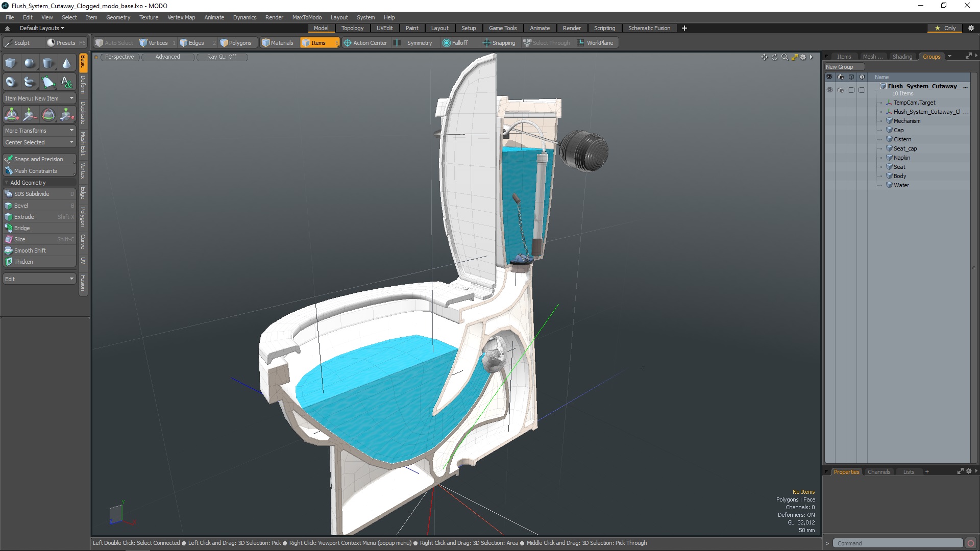This screenshot has width=980, height=551.
Task: Click the WorkPlane button
Action: point(596,43)
